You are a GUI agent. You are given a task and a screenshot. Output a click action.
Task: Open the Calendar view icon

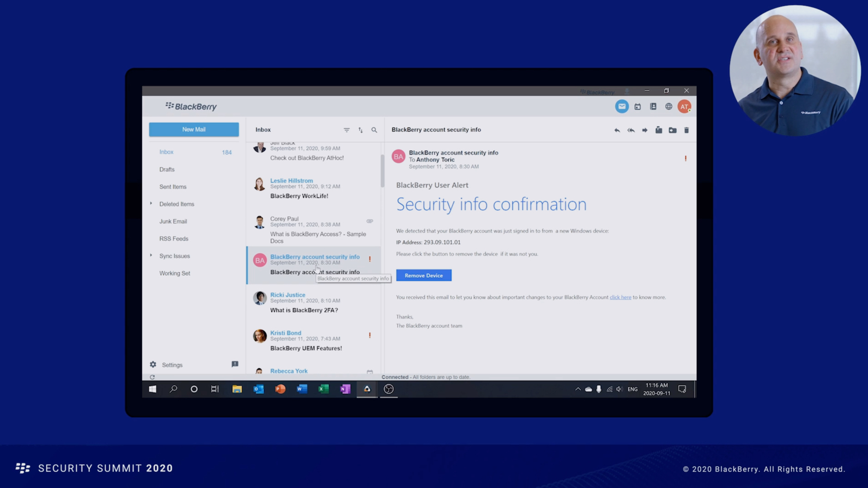click(638, 107)
